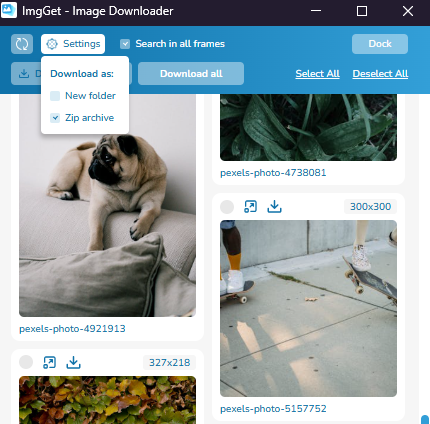The width and height of the screenshot is (430, 424).
Task: Select the 327x218 image circle
Action: 26,362
